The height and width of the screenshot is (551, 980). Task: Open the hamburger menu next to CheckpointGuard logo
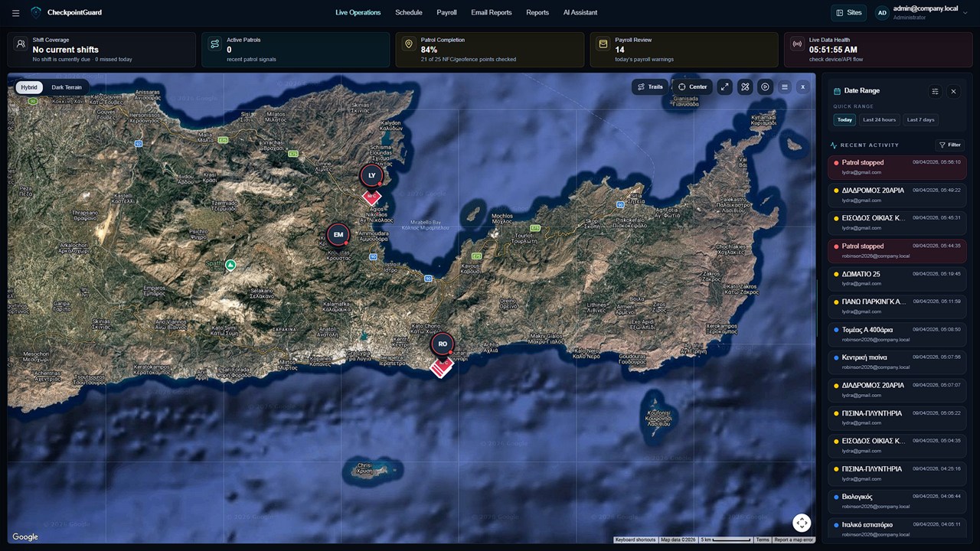(x=16, y=13)
